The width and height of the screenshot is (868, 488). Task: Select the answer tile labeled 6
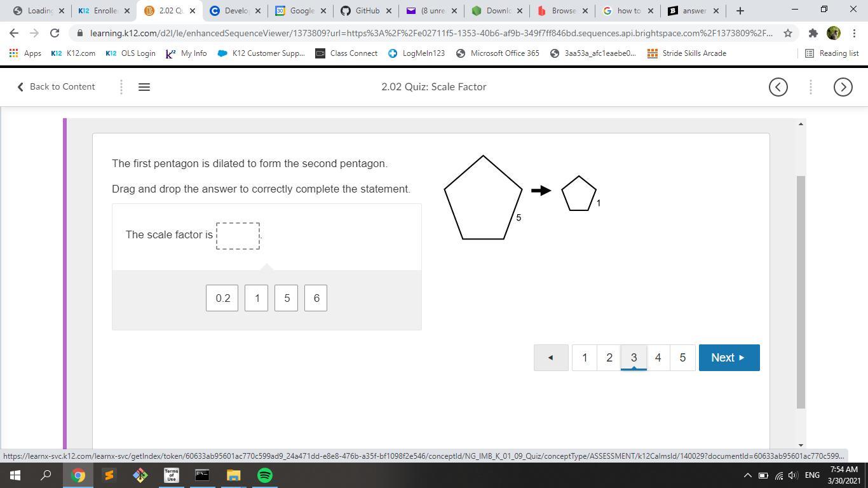click(316, 298)
